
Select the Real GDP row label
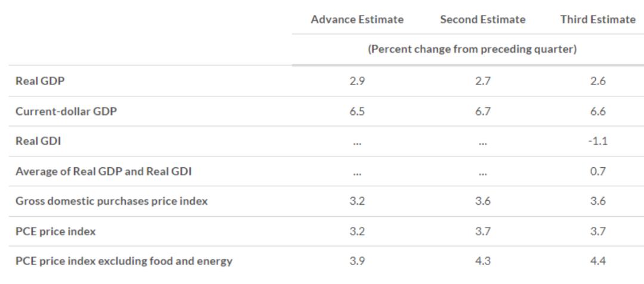[x=40, y=82]
